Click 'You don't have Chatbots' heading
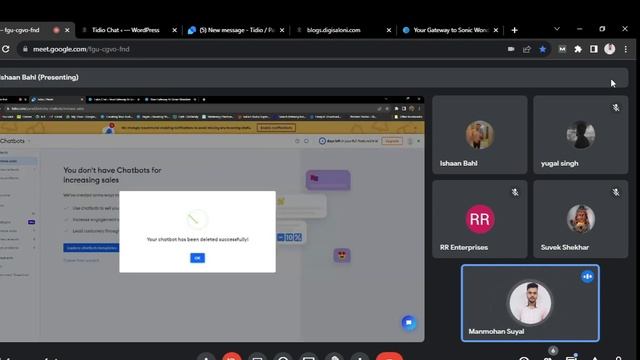Image resolution: width=640 pixels, height=360 pixels. click(112, 175)
